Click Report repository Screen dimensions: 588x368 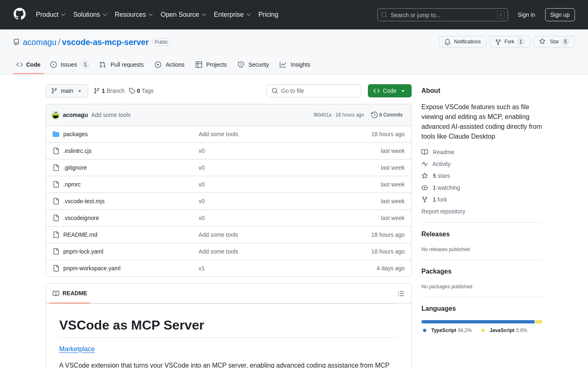coord(443,211)
